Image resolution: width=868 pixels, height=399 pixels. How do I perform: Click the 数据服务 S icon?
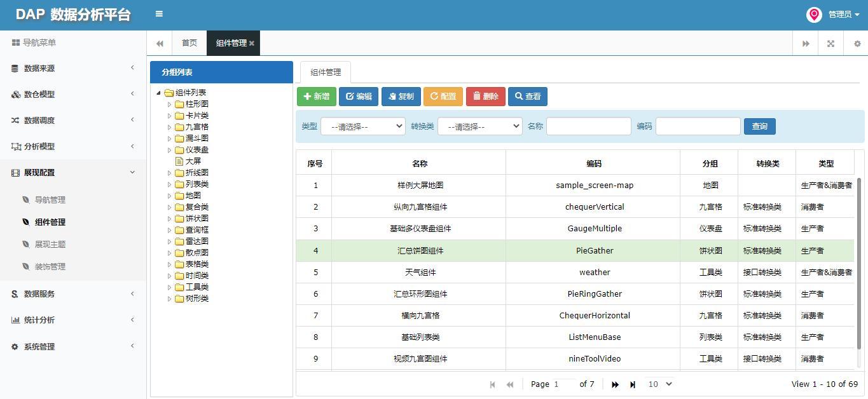pos(15,294)
